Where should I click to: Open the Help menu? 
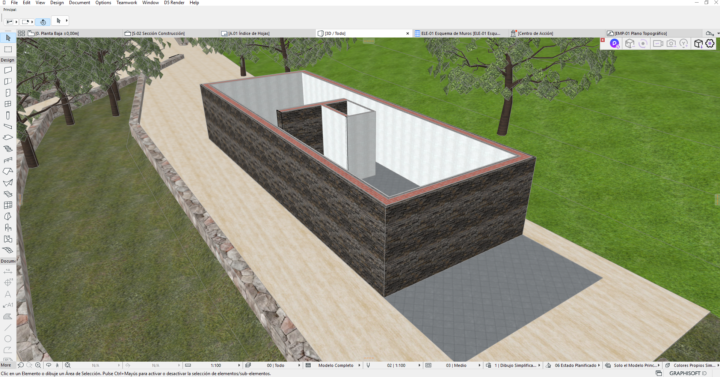click(x=194, y=3)
